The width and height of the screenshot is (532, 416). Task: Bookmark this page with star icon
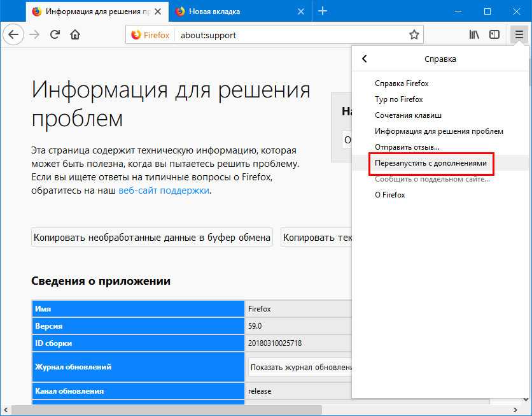click(x=414, y=35)
